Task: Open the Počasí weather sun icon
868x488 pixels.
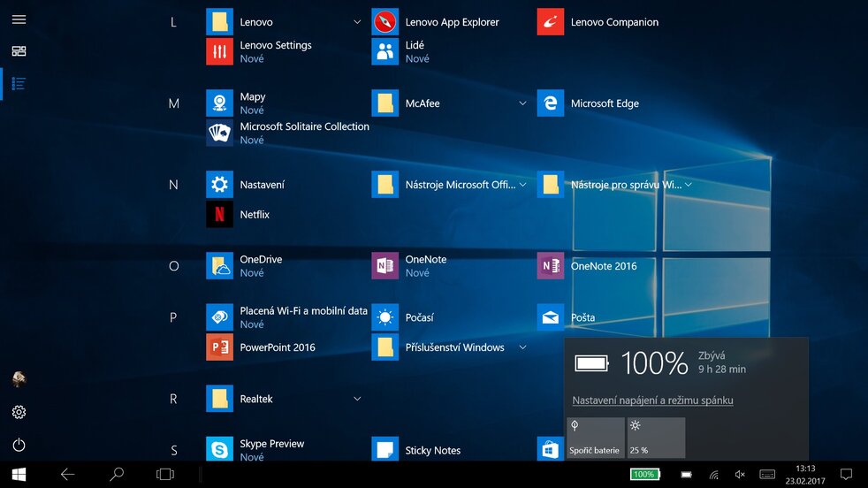Action: (x=385, y=317)
